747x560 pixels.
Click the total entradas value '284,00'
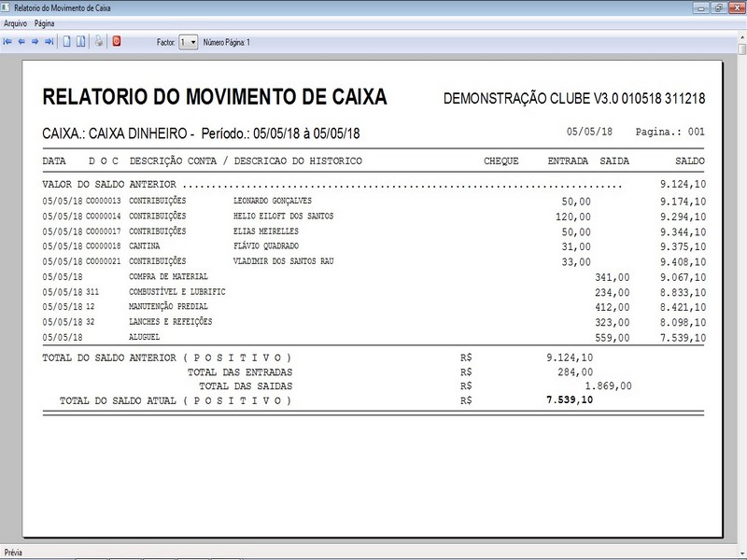pos(575,372)
